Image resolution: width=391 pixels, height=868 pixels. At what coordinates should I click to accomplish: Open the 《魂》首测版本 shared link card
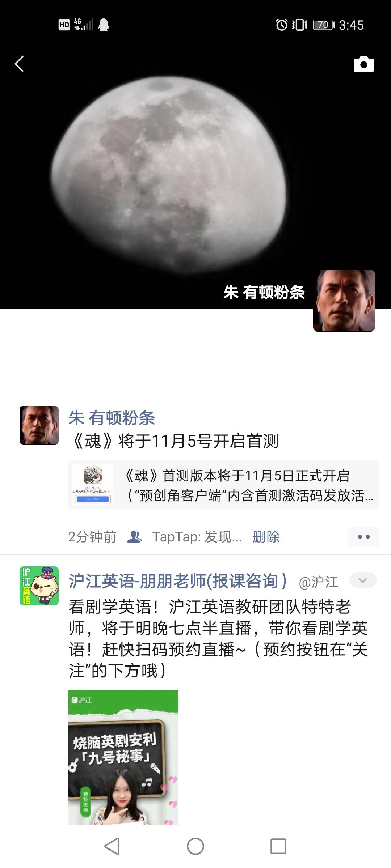(x=224, y=485)
